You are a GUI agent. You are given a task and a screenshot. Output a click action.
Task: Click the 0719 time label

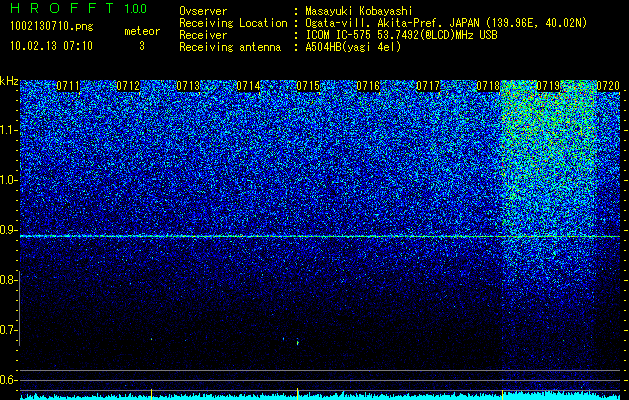pyautogui.click(x=548, y=86)
